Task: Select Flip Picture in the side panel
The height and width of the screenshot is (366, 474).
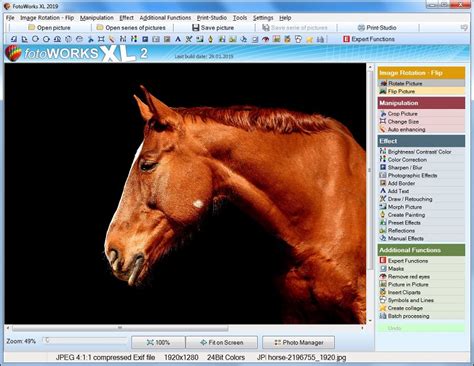Action: pyautogui.click(x=421, y=91)
